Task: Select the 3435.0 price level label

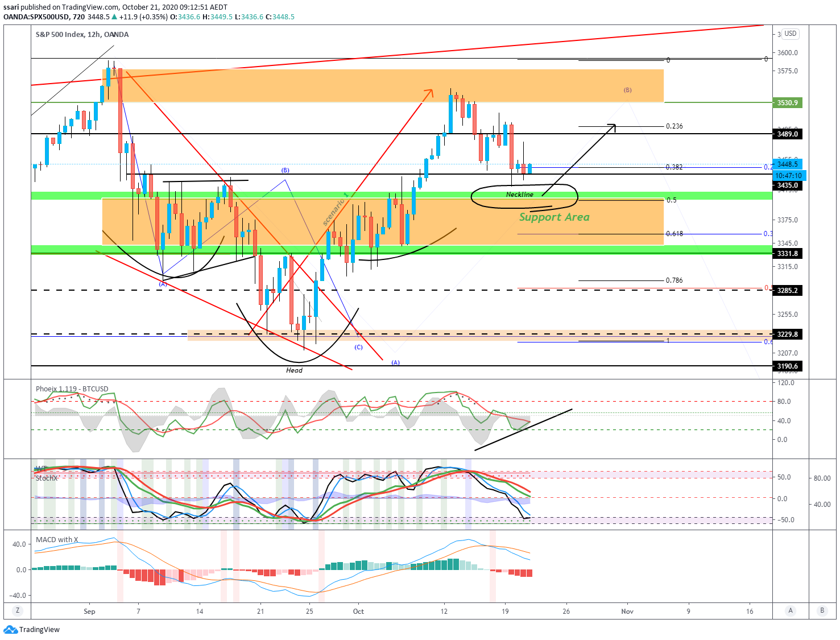Action: point(787,185)
